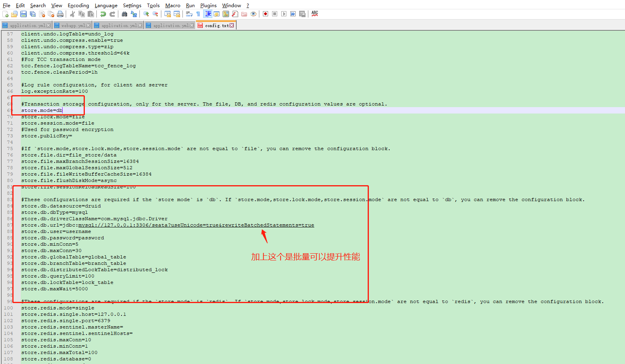Open the Language menu
Image resolution: width=625 pixels, height=364 pixels.
coord(106,6)
